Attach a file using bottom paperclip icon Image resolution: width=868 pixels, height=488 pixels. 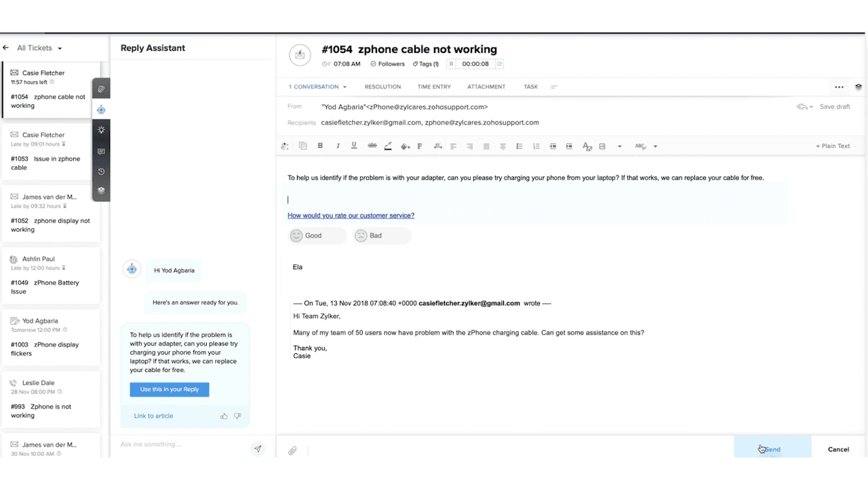292,450
